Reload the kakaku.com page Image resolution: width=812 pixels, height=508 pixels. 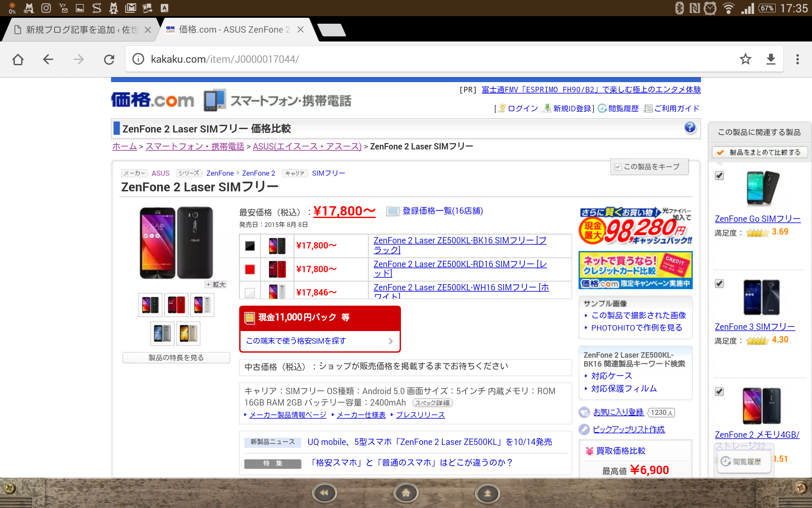[x=109, y=59]
